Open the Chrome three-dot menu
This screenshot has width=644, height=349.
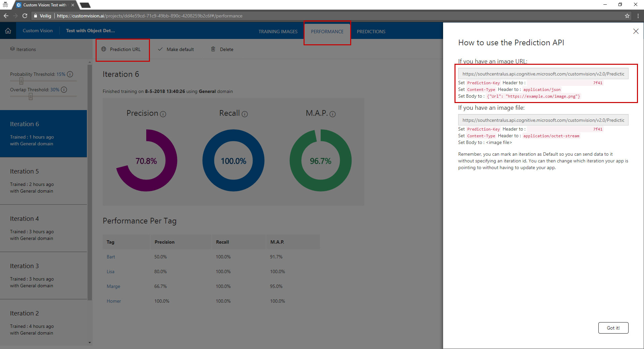point(638,16)
